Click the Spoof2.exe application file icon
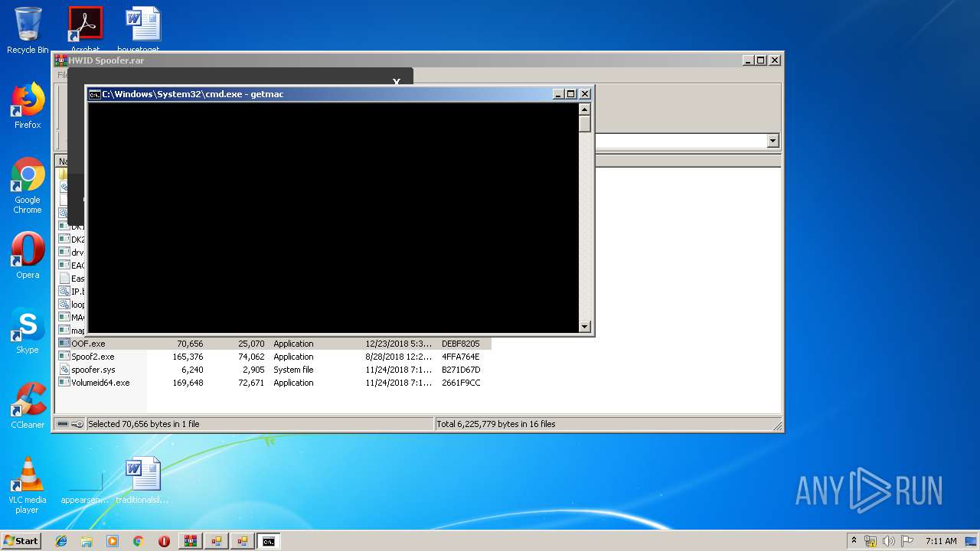Image resolution: width=980 pixels, height=551 pixels. point(64,357)
